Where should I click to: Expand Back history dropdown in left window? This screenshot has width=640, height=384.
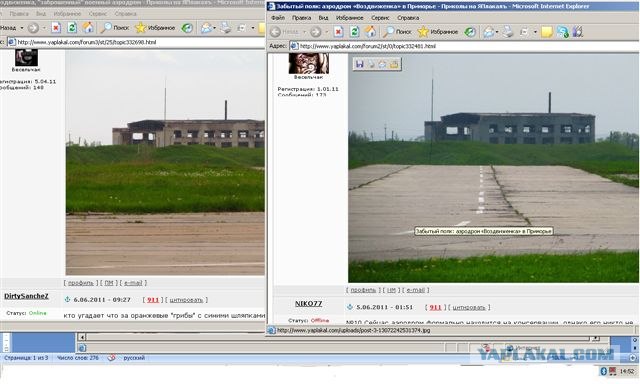point(22,28)
